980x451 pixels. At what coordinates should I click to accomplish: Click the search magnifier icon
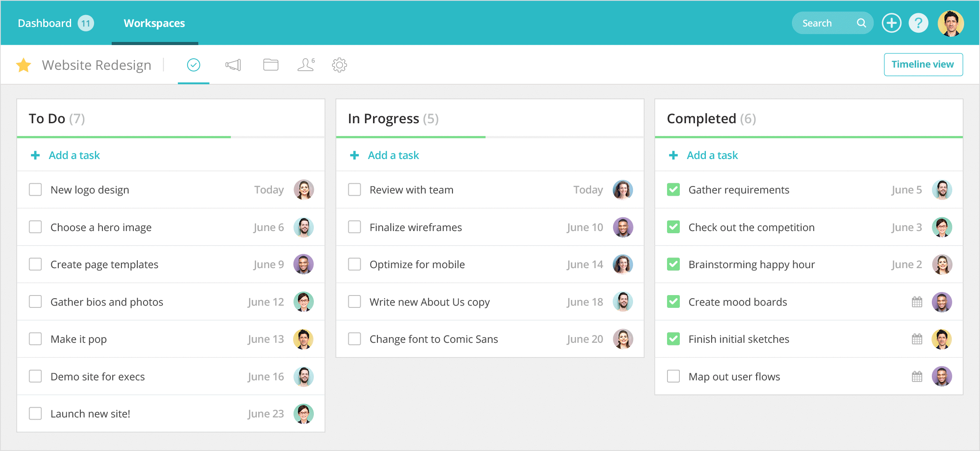pyautogui.click(x=861, y=23)
